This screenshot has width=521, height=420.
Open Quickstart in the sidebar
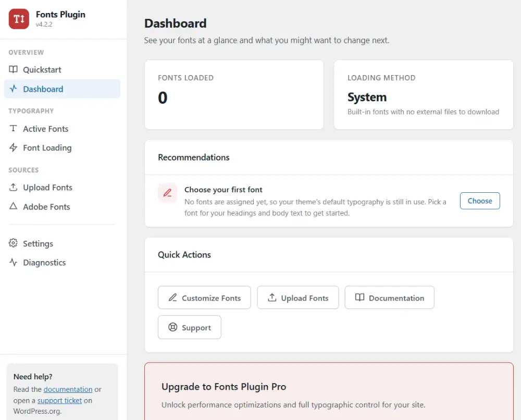click(62, 69)
